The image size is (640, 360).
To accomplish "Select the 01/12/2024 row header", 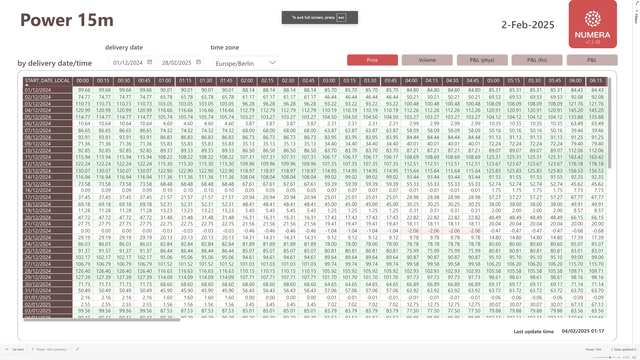I will tap(48, 90).
